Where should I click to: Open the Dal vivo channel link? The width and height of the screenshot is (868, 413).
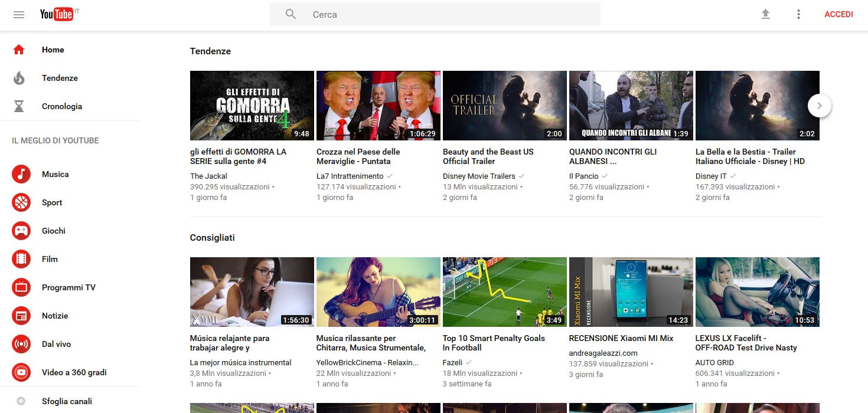pyautogui.click(x=56, y=344)
